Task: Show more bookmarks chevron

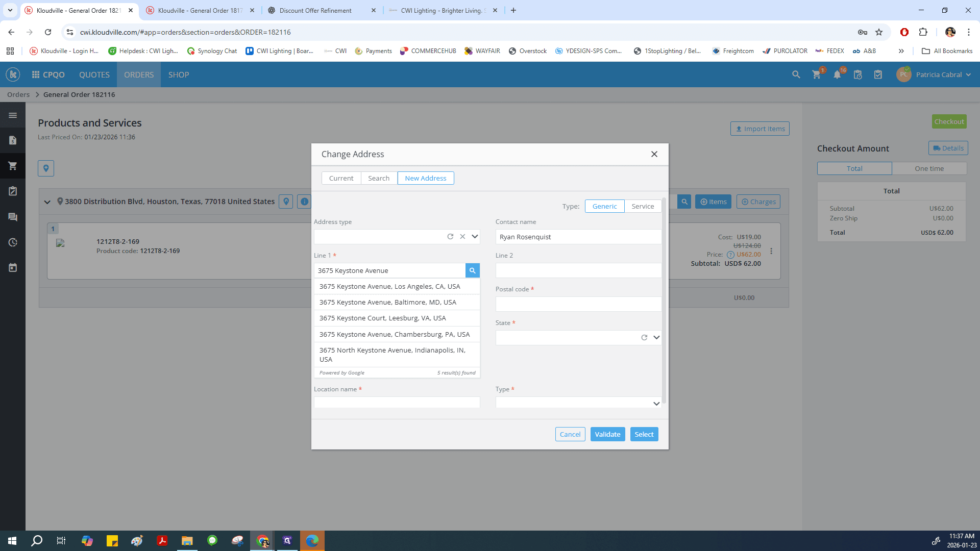Action: (x=901, y=51)
